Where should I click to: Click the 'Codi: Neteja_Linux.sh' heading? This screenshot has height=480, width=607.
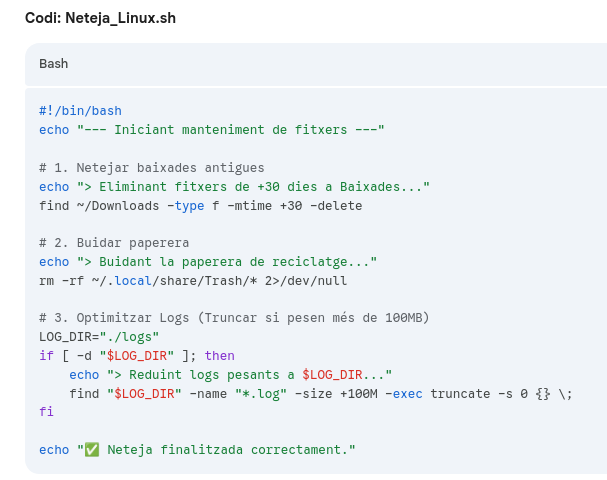coord(92,18)
